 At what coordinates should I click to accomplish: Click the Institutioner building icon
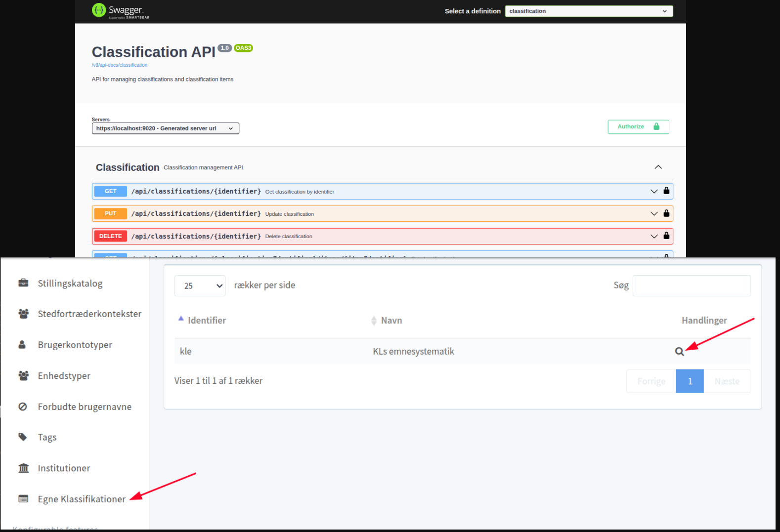(23, 468)
